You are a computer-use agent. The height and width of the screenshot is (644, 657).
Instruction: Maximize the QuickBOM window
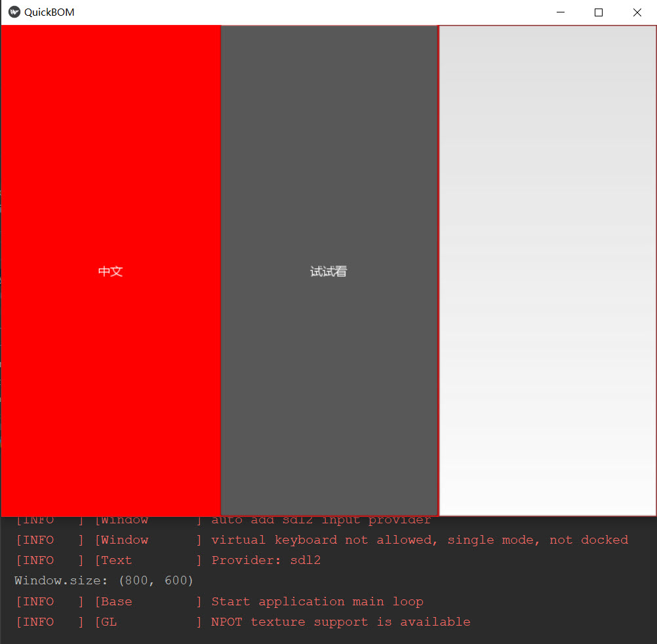(598, 12)
